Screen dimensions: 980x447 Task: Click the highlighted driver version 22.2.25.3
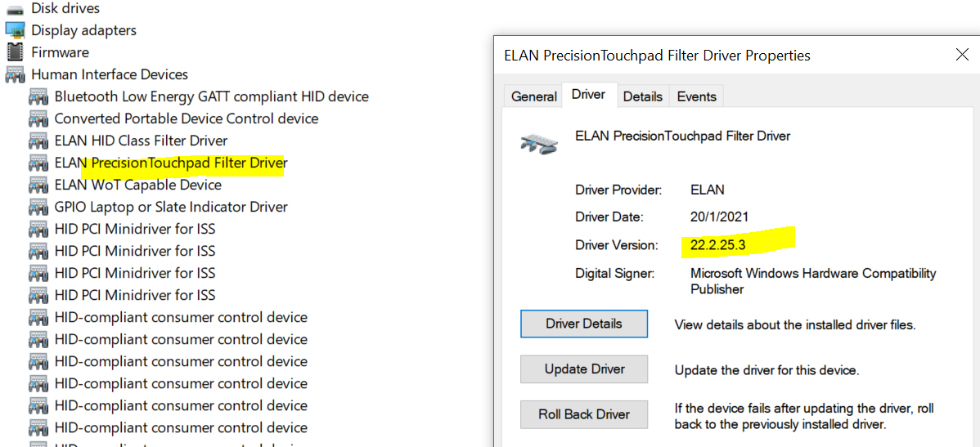(x=717, y=244)
